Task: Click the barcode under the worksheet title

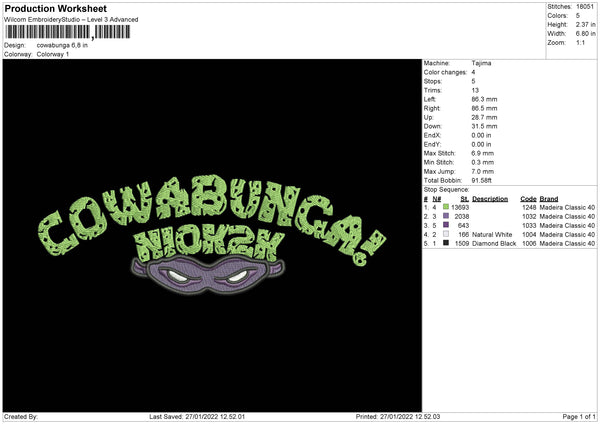Action: (67, 32)
